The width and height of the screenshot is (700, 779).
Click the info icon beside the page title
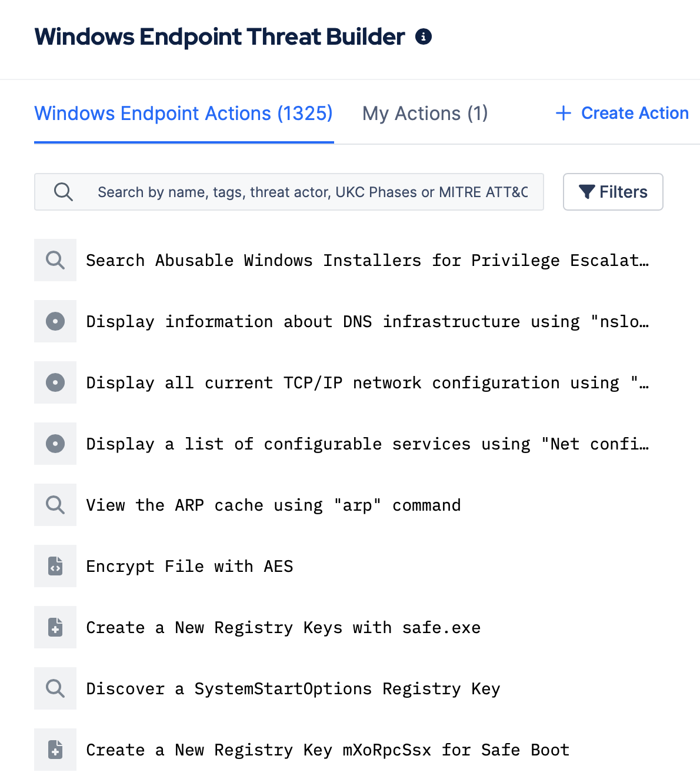(x=424, y=37)
